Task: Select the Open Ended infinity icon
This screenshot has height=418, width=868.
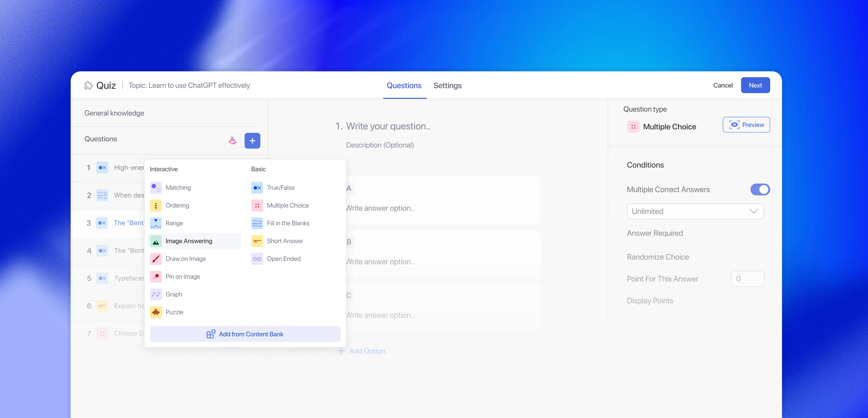Action: pos(257,259)
